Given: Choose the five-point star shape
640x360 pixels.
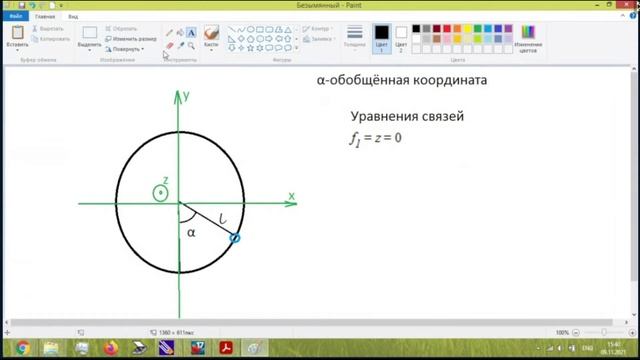Looking at the screenshot, I should tap(251, 48).
